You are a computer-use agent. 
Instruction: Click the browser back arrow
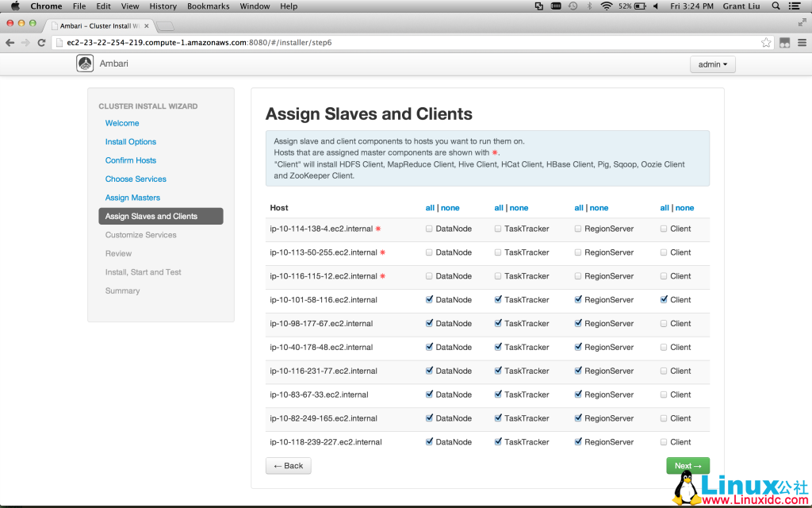[10, 42]
